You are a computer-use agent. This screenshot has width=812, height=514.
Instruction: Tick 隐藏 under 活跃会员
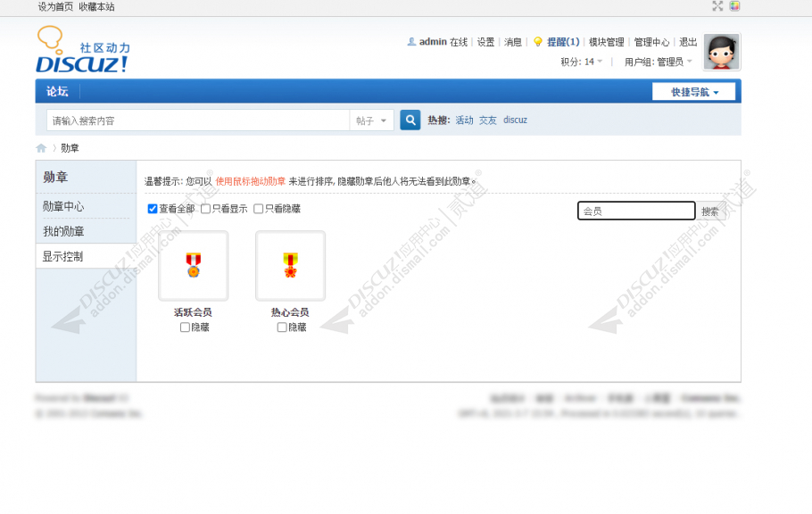(x=185, y=327)
